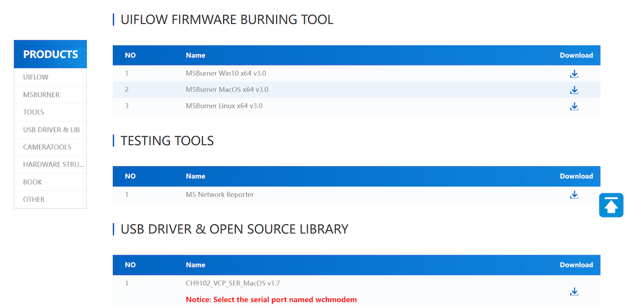Image resolution: width=644 pixels, height=305 pixels.
Task: Open USB DRIVER & LIB sidebar item
Action: (x=50, y=130)
